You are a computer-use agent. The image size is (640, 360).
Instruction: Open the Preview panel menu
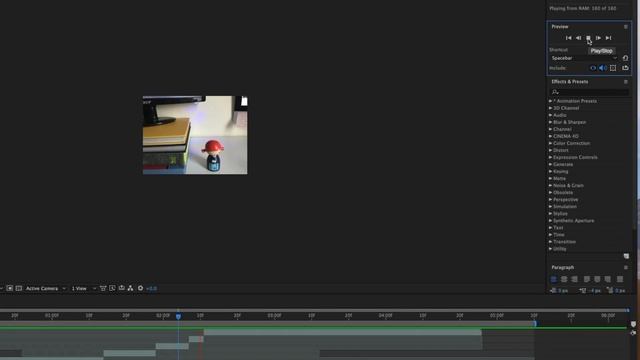pos(626,27)
